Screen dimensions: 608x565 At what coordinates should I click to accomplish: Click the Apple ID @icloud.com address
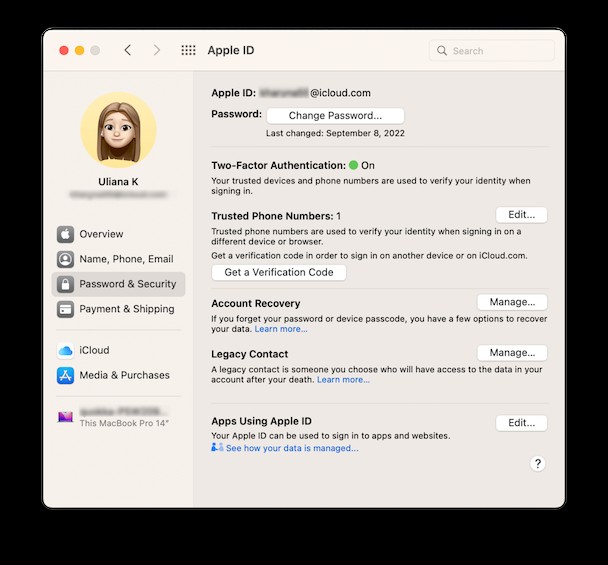click(315, 93)
